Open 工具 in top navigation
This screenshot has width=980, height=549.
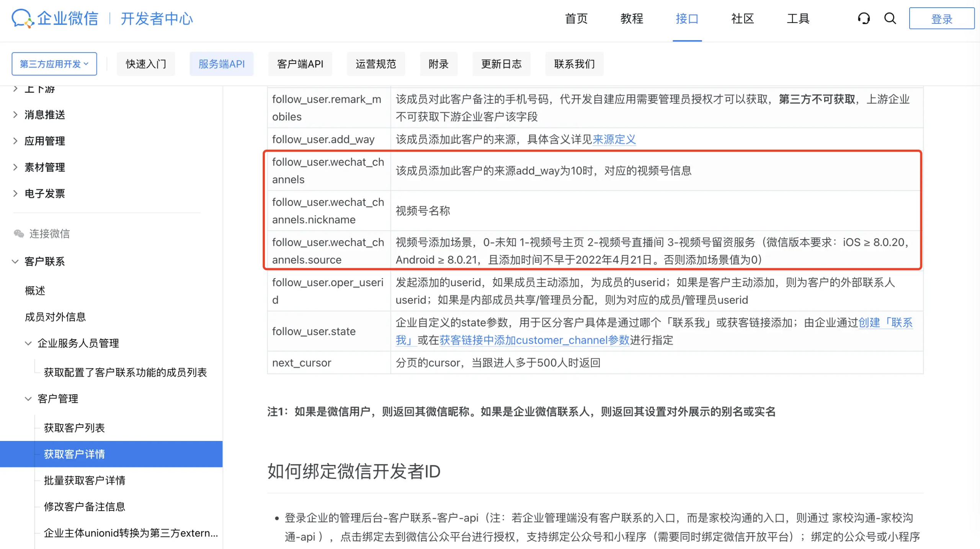coord(798,18)
